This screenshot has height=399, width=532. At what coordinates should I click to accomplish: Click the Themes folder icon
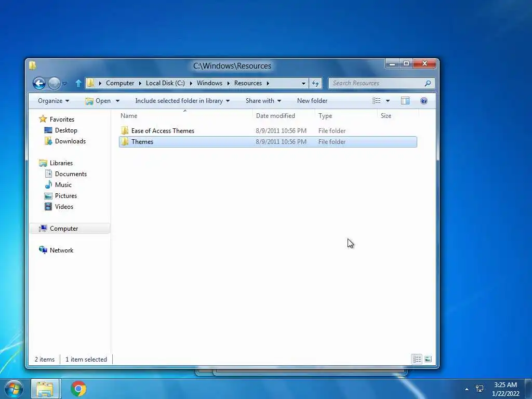point(125,141)
